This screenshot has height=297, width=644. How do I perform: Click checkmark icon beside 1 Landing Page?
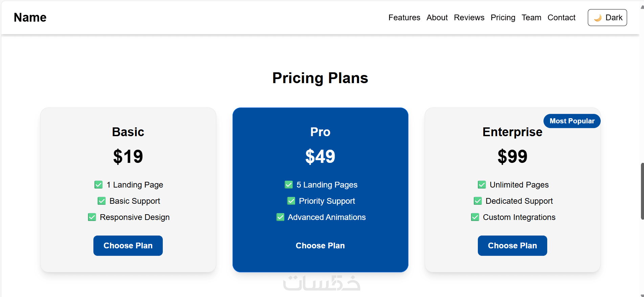tap(98, 185)
